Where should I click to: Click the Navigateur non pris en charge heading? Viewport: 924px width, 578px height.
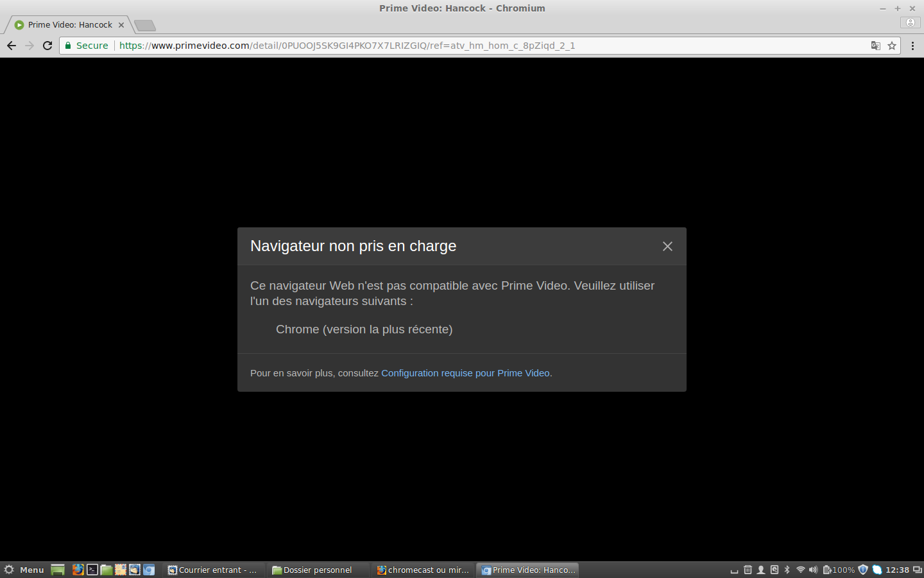pyautogui.click(x=354, y=246)
